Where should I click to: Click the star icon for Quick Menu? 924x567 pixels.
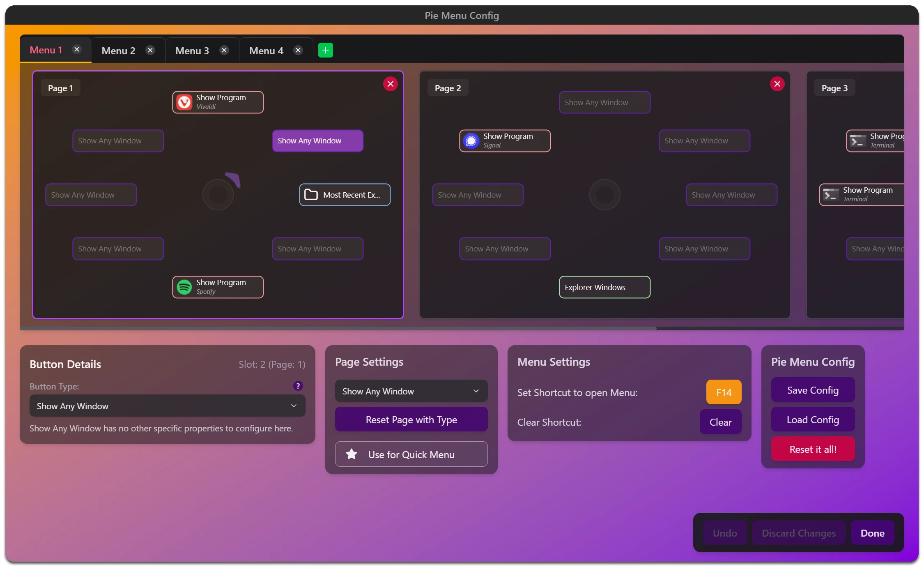[x=352, y=454]
